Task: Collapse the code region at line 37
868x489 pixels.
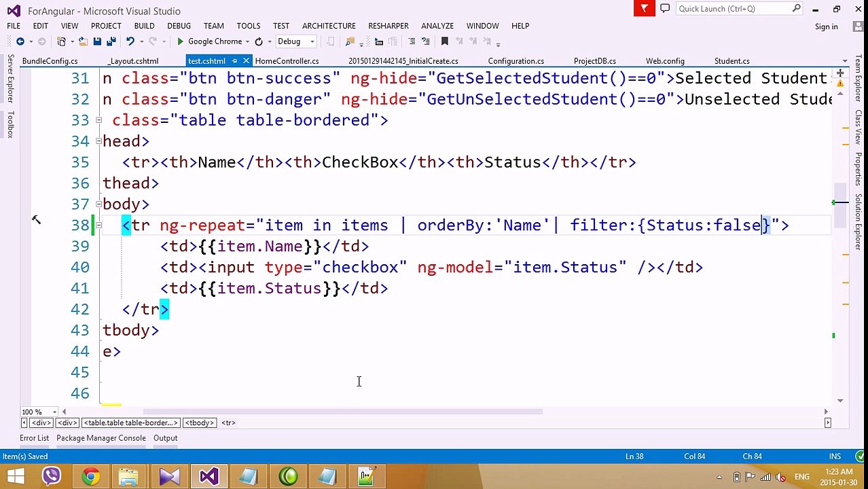Action: (98, 204)
